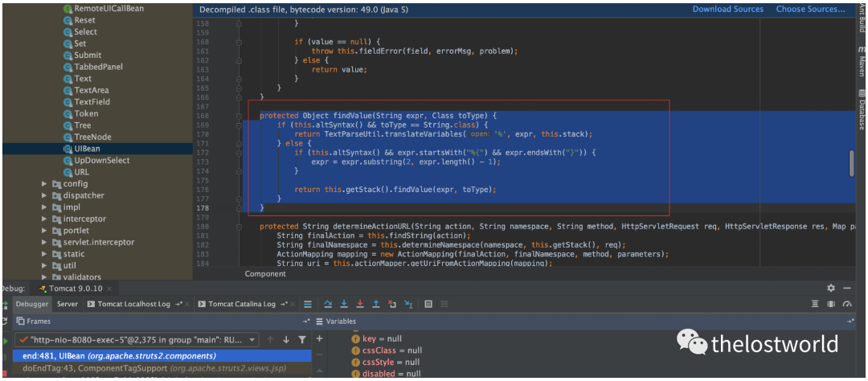Expand the config package folder
Screen dimensions: 868x381
coord(45,183)
